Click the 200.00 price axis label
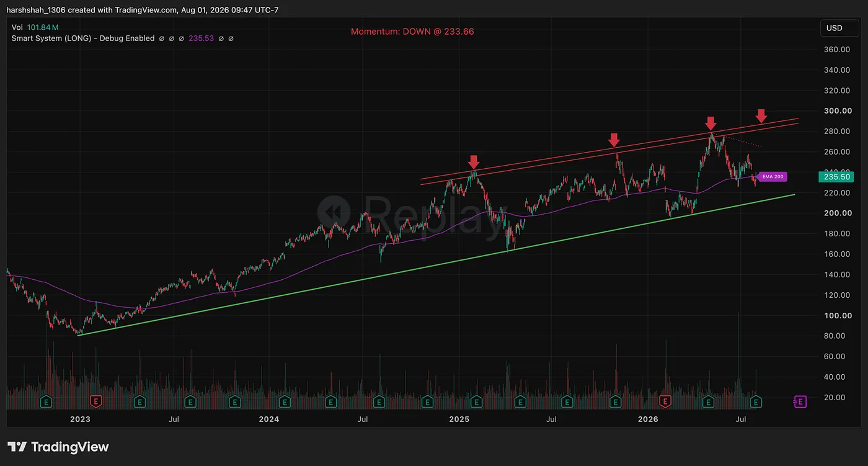This screenshot has width=868, height=466. click(837, 213)
